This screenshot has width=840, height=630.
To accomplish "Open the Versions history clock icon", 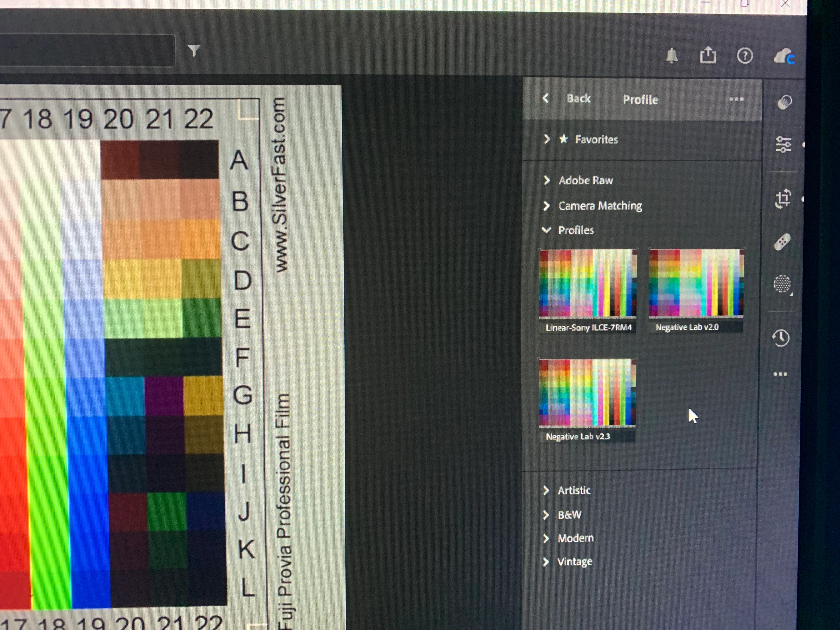I will pyautogui.click(x=781, y=337).
